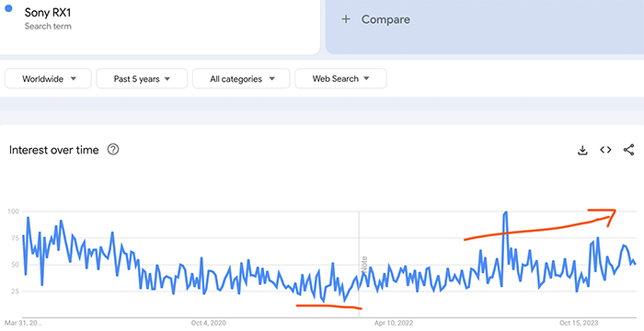Screen dimensions: 644x331
Task: Download the Interest over time CSV
Action: (x=582, y=150)
